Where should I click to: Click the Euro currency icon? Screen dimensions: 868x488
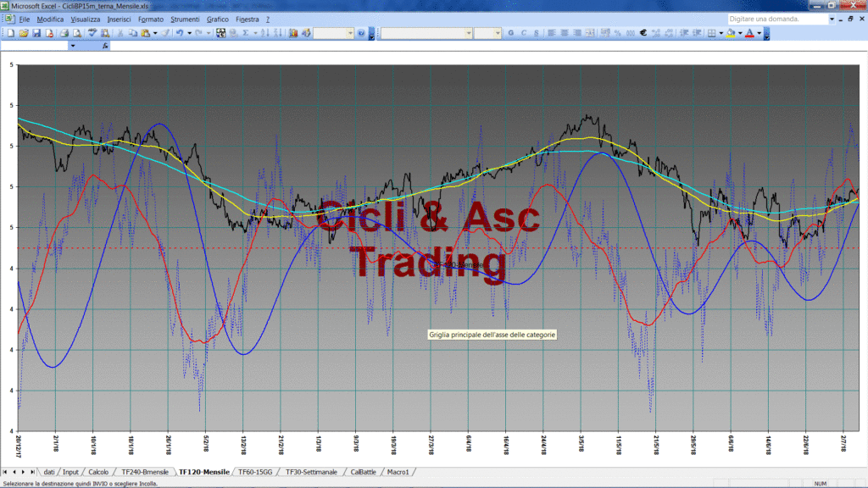643,33
